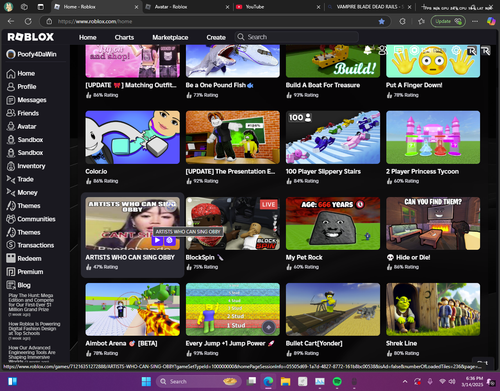
Task: Open Money in the left sidebar
Action: tap(22, 193)
